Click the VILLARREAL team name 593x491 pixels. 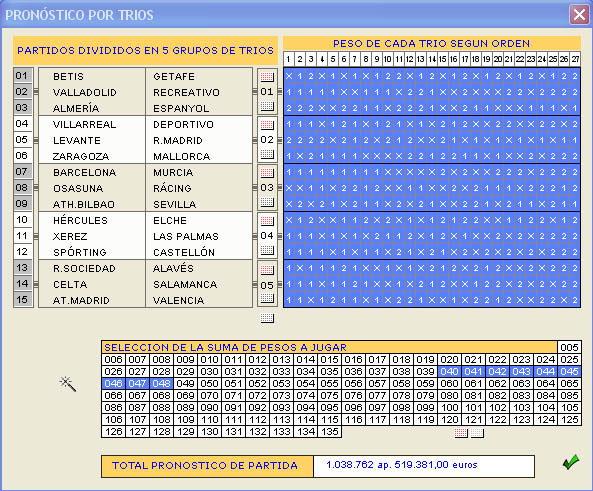(84, 125)
